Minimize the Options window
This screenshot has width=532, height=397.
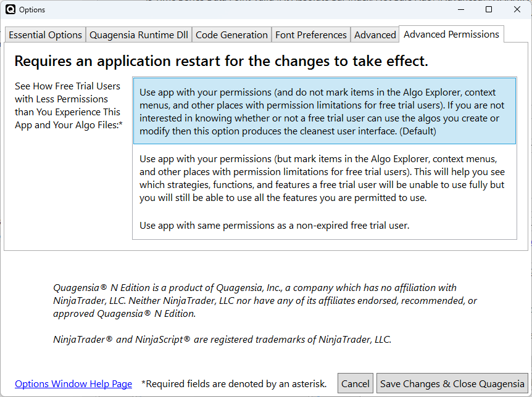click(461, 9)
